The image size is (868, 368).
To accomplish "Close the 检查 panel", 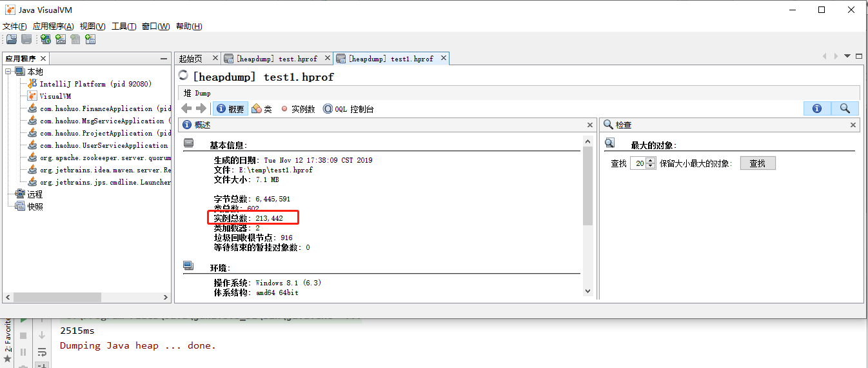I will coord(853,125).
